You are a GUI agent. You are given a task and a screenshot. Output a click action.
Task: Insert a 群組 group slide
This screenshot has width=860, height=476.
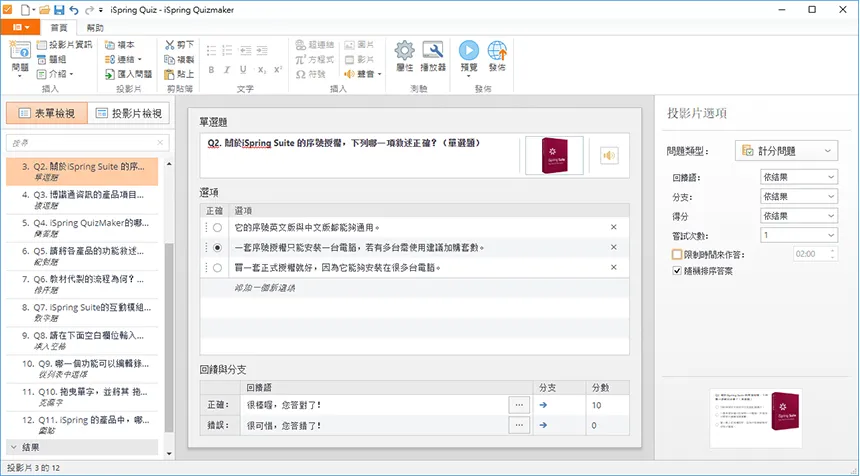point(52,59)
